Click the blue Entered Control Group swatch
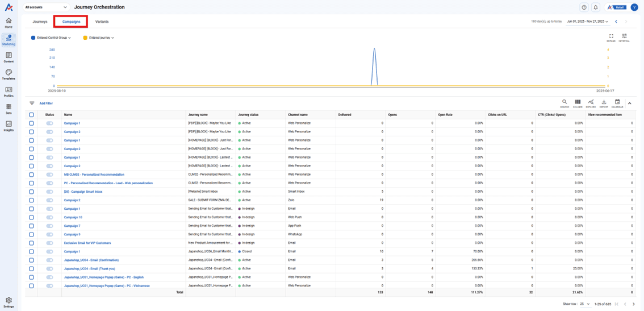 [x=34, y=38]
